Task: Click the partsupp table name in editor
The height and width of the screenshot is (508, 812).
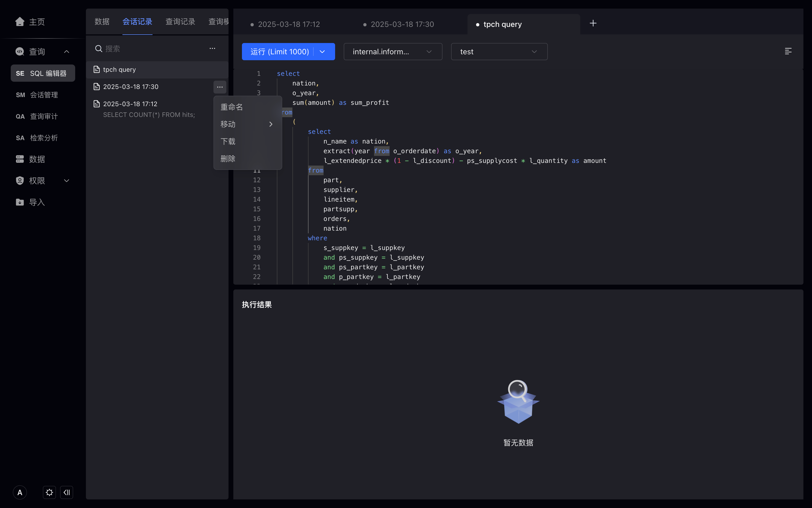Action: [339, 209]
